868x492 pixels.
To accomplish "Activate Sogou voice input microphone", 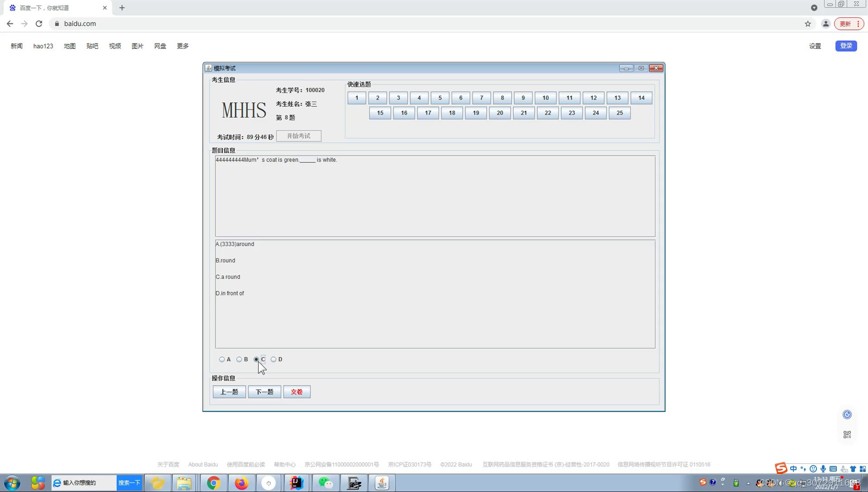I will pos(823,469).
